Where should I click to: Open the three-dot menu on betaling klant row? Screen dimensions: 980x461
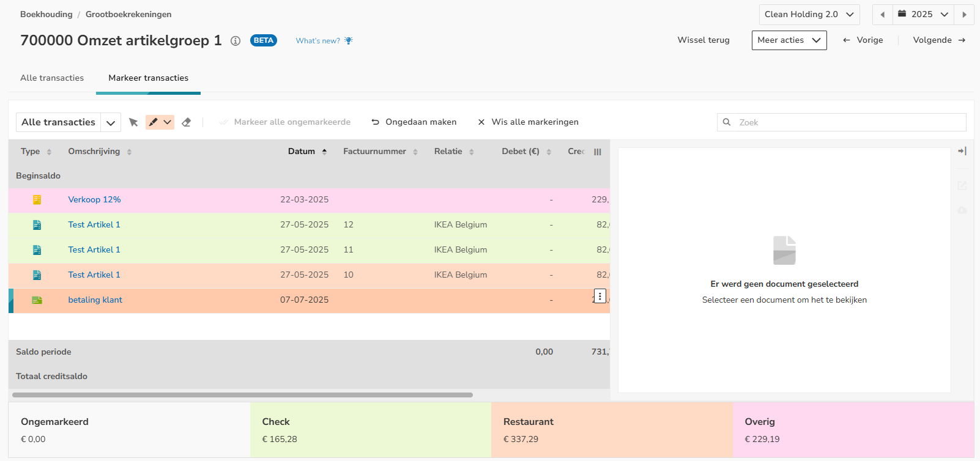coord(600,297)
